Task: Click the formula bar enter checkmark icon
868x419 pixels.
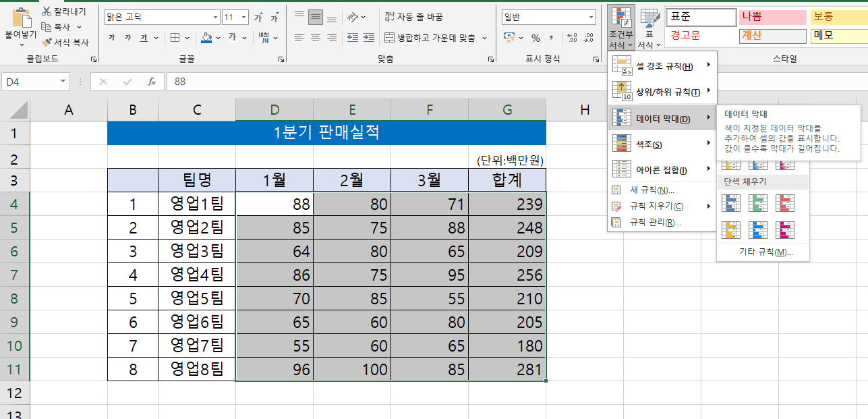Action: pyautogui.click(x=127, y=82)
